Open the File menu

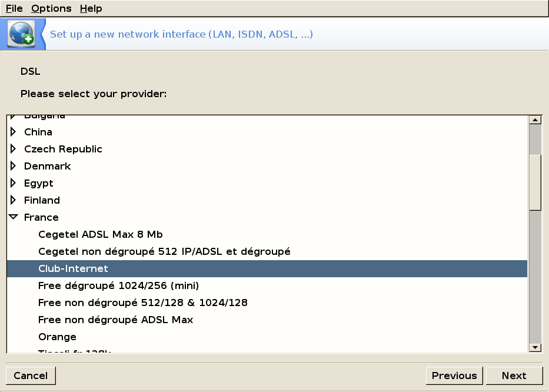click(x=14, y=8)
